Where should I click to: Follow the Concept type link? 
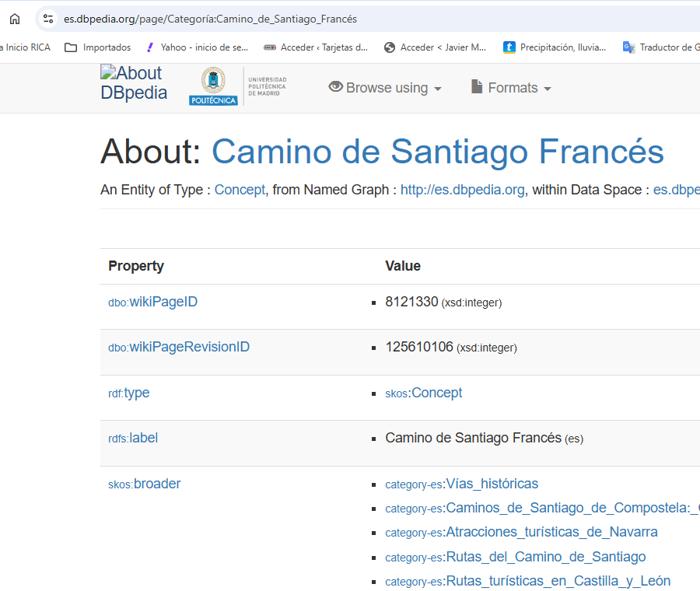(240, 190)
